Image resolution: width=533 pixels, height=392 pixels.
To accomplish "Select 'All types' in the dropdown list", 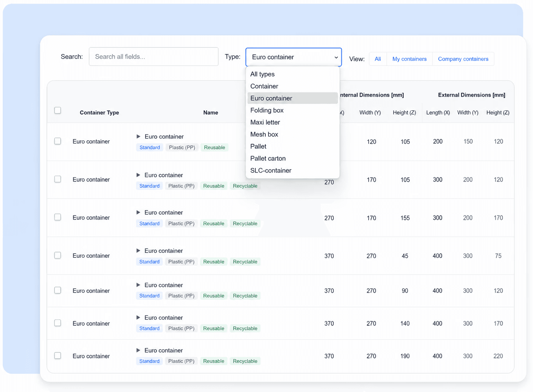I will tap(293, 74).
